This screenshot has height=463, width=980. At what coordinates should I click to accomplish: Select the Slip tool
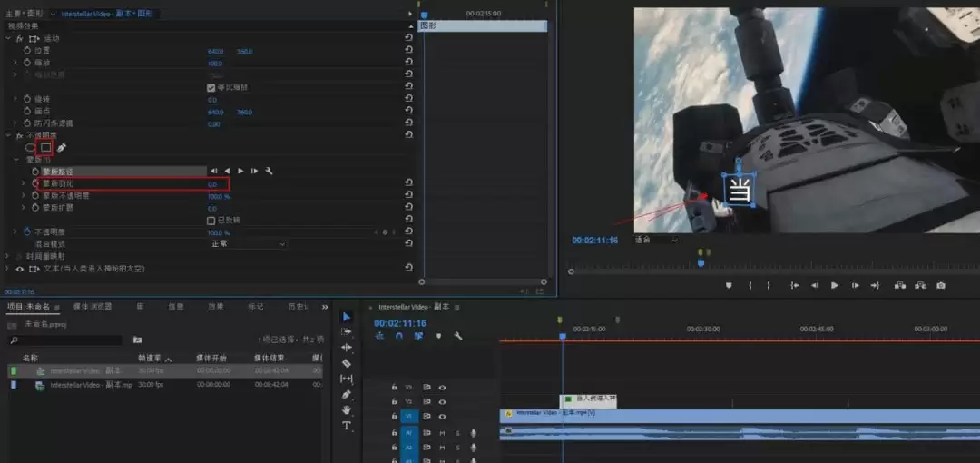347,379
